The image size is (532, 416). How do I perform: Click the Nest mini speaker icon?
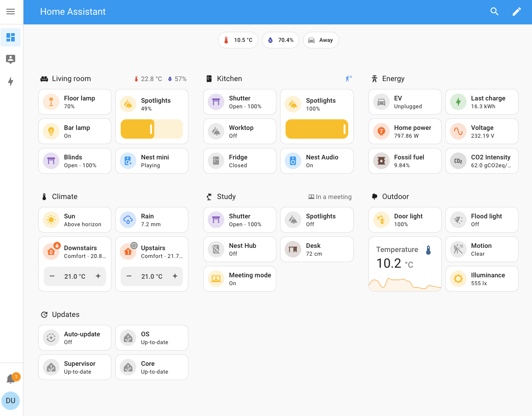pos(128,160)
